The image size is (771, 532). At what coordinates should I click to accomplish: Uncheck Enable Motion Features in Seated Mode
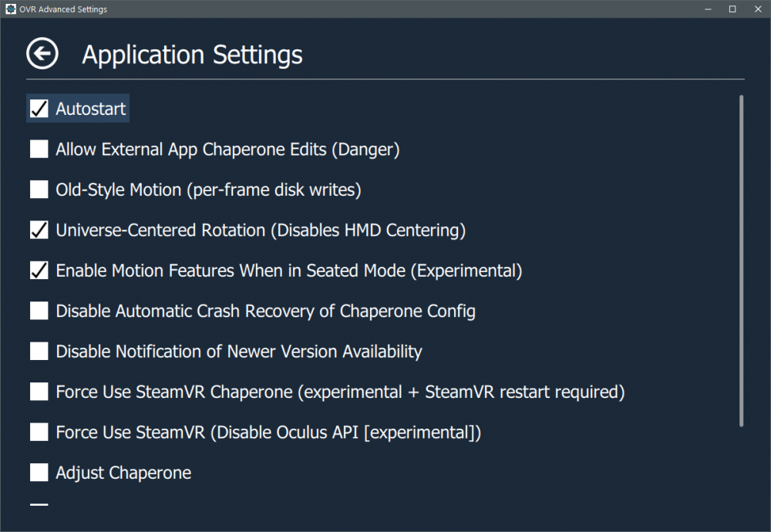(x=39, y=271)
